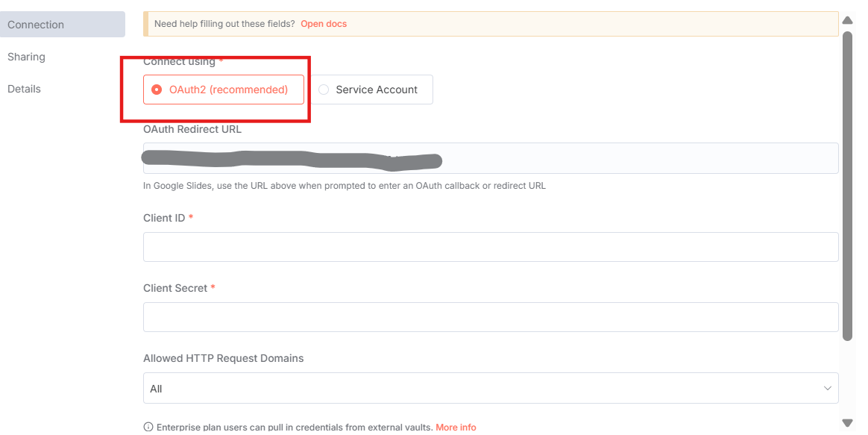Click the Service Account label text
Image resolution: width=868 pixels, height=435 pixels.
pyautogui.click(x=377, y=90)
